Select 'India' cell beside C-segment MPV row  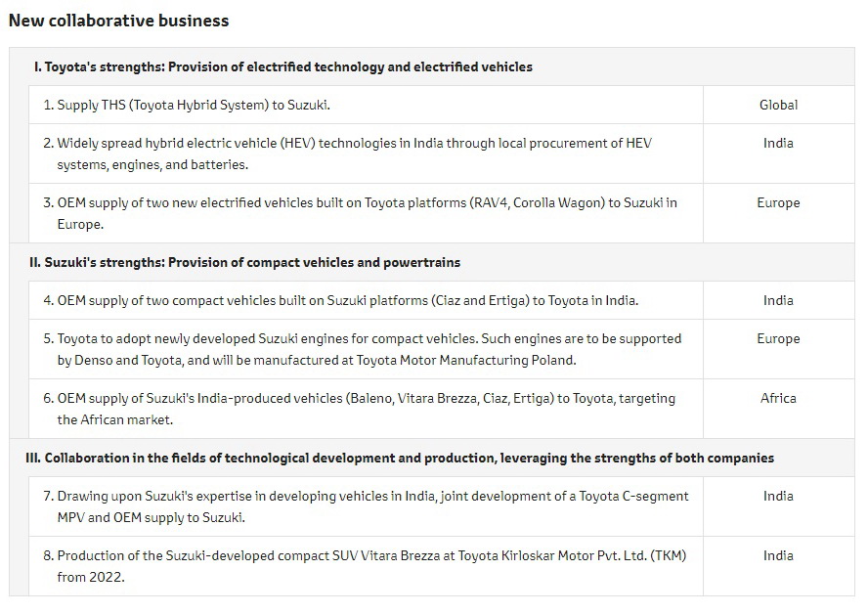pos(778,496)
